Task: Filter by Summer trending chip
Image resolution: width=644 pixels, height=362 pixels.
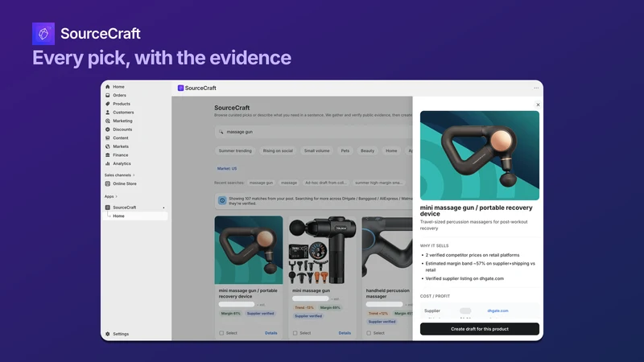Action: tap(235, 150)
